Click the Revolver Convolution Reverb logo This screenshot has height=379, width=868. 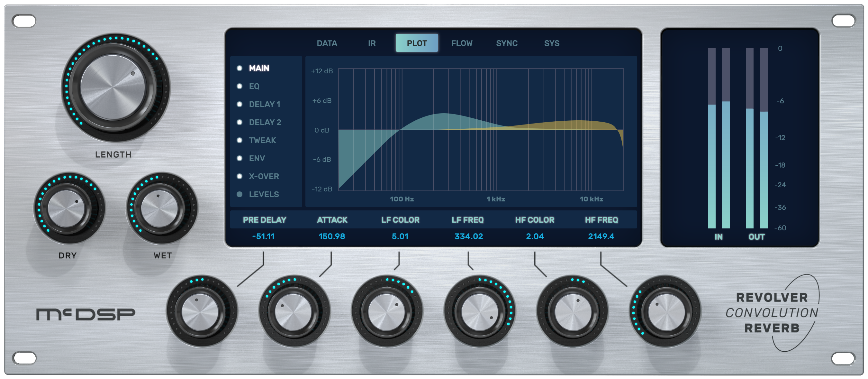pyautogui.click(x=772, y=313)
